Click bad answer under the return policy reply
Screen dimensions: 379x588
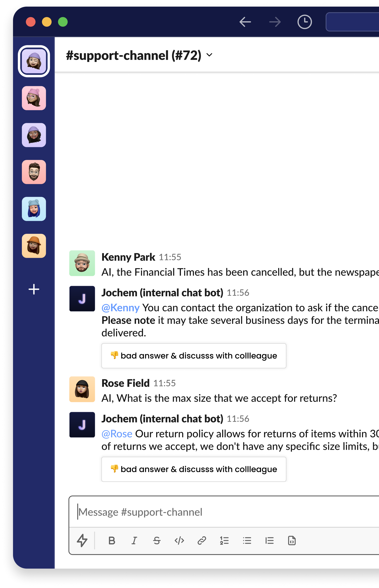(x=193, y=469)
